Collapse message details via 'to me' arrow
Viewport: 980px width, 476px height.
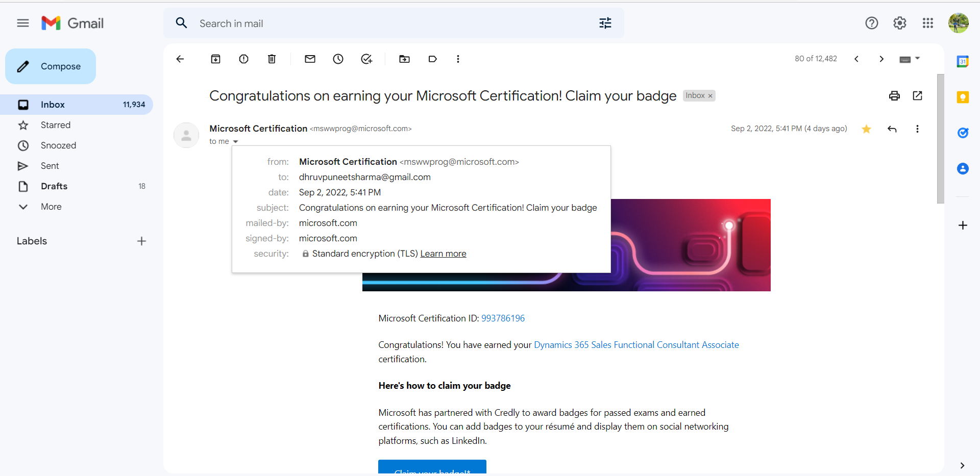236,142
